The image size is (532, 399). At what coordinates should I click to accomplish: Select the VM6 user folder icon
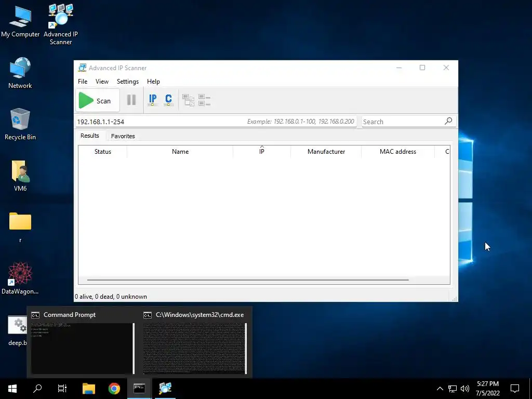pyautogui.click(x=20, y=176)
